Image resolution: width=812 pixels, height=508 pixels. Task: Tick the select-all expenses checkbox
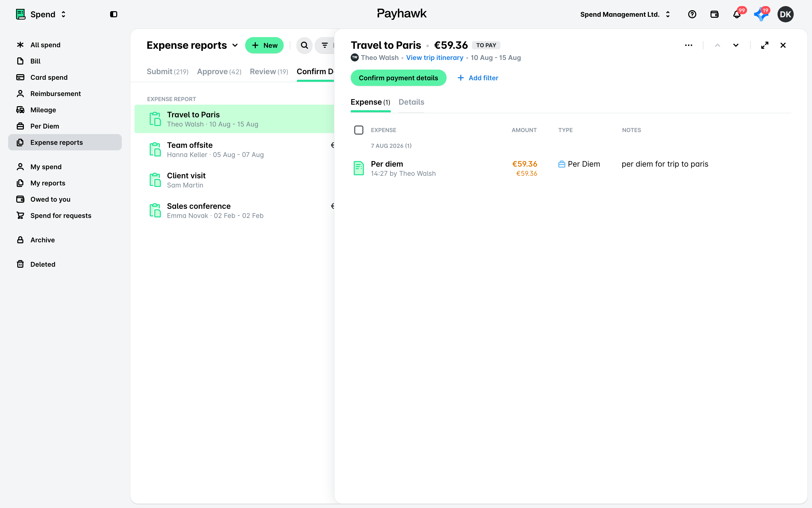(359, 130)
